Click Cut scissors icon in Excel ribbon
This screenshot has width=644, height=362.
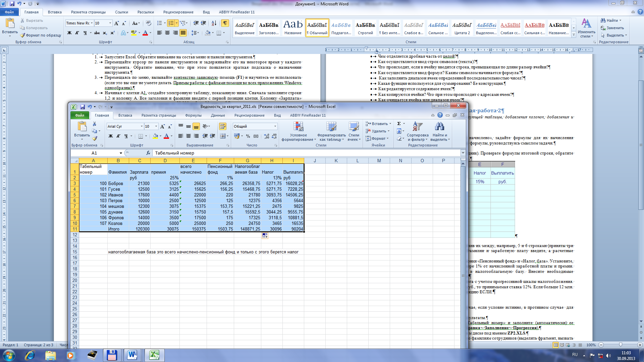(x=95, y=124)
